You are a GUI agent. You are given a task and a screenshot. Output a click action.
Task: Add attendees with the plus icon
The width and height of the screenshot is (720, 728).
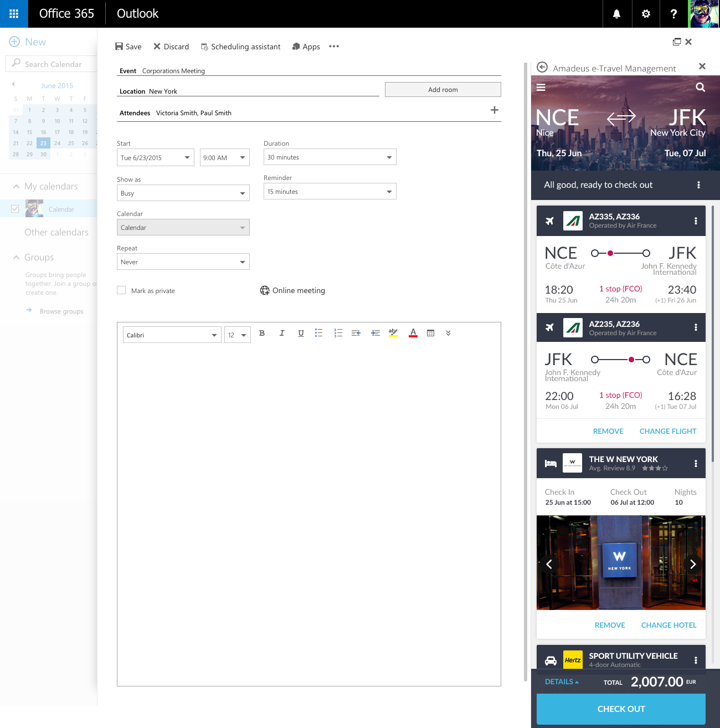[x=495, y=110]
